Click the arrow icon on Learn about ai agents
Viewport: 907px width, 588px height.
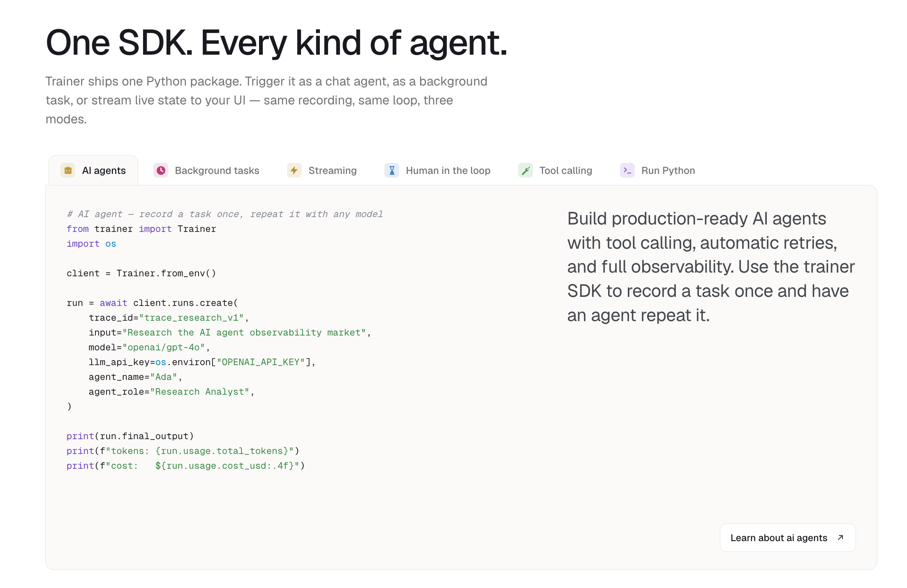pyautogui.click(x=840, y=537)
